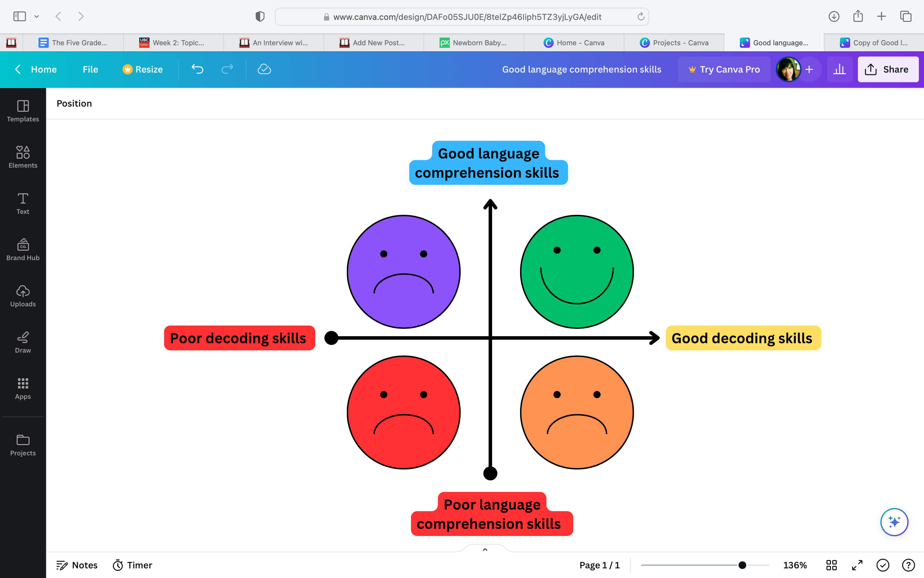Select 'Good decoding skills' yellow label

(x=743, y=338)
